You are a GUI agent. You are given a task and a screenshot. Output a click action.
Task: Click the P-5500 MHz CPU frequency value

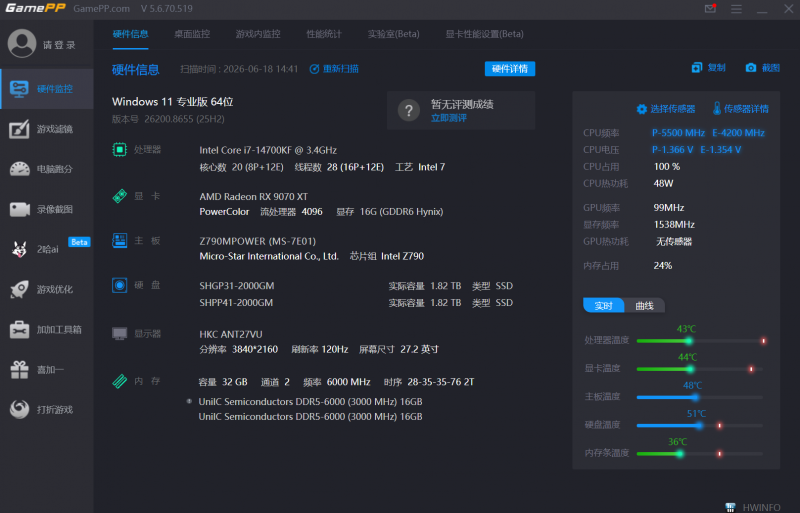678,133
